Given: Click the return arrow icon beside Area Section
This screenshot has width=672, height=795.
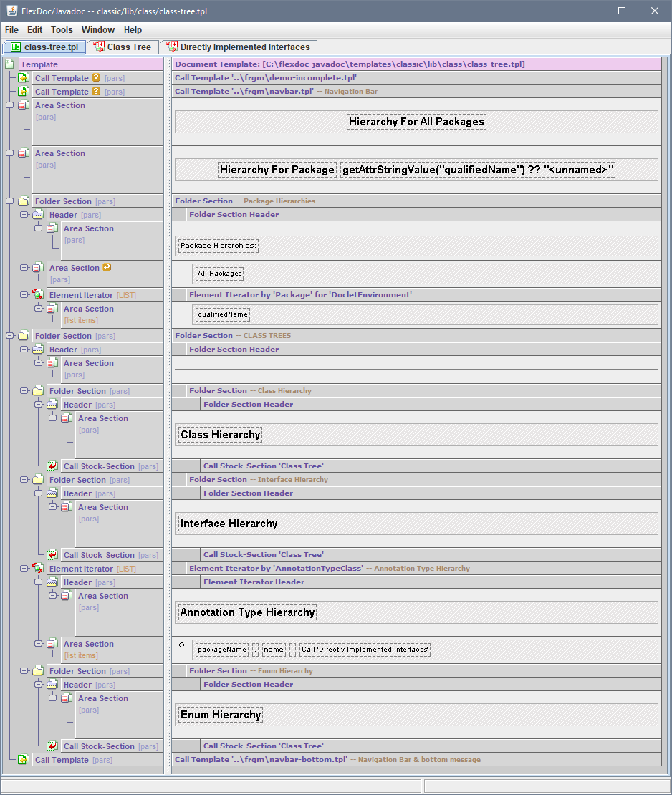Looking at the screenshot, I should [x=107, y=268].
